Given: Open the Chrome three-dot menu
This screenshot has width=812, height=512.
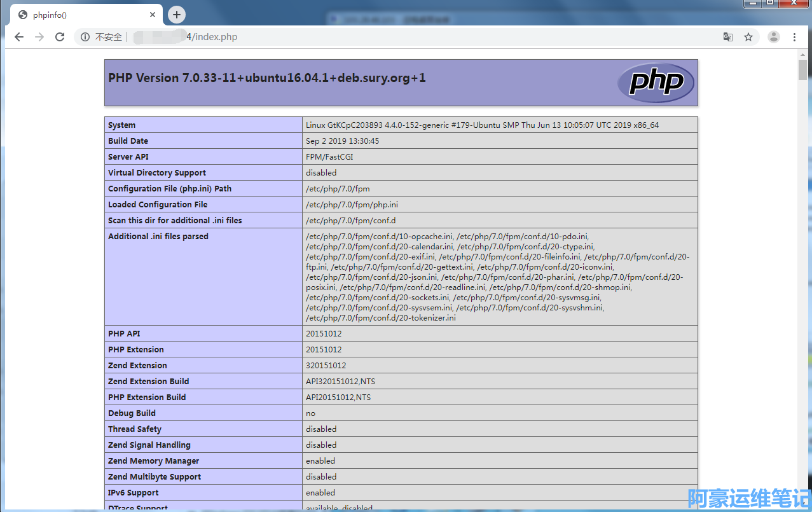Looking at the screenshot, I should tap(794, 37).
